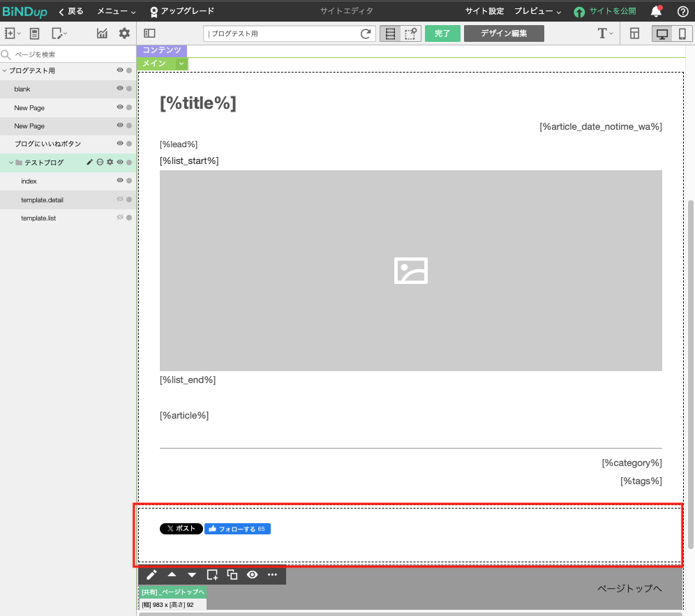Click the upgrade ribbon badge icon
The image size is (695, 616).
point(154,12)
